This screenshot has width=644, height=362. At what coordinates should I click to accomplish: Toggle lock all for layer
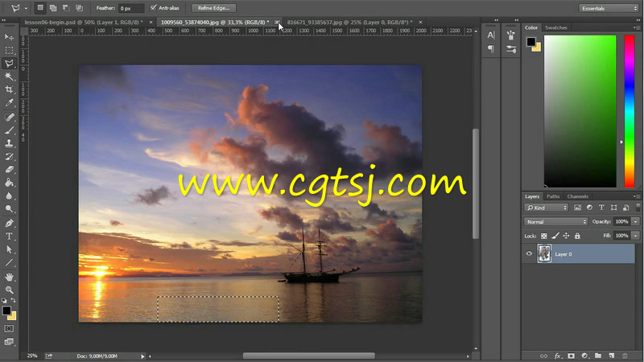point(577,236)
